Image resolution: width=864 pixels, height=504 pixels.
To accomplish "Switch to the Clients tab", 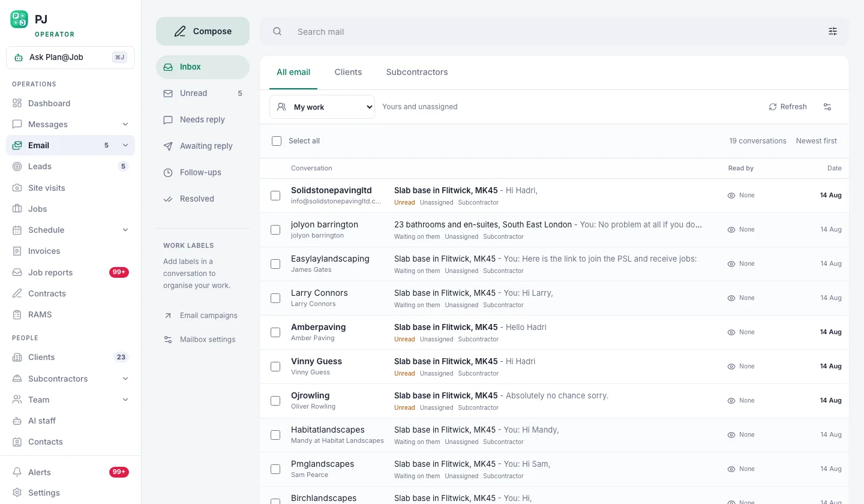I will click(348, 72).
